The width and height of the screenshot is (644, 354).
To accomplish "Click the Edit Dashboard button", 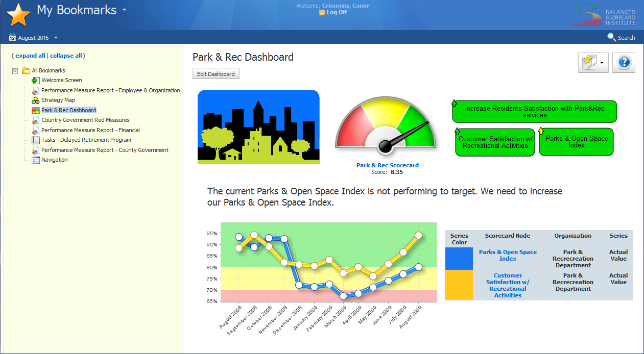I will click(x=216, y=74).
